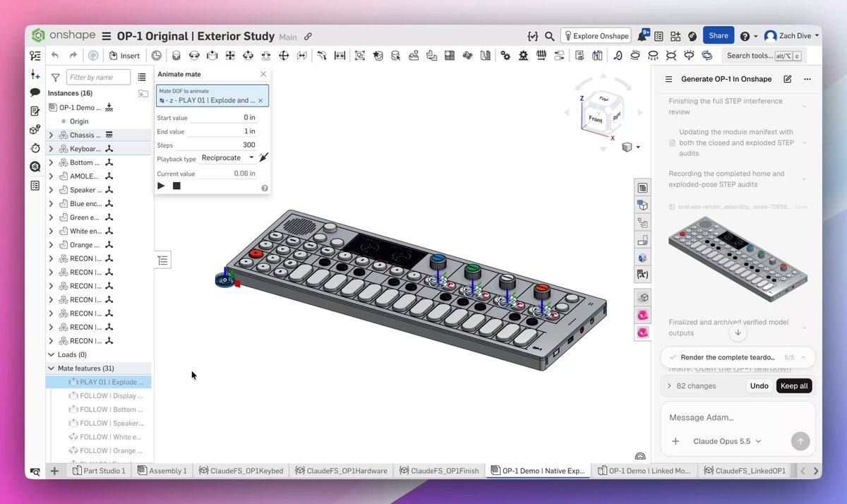Expand the Keyboar... instance
847x504 pixels.
tap(51, 149)
